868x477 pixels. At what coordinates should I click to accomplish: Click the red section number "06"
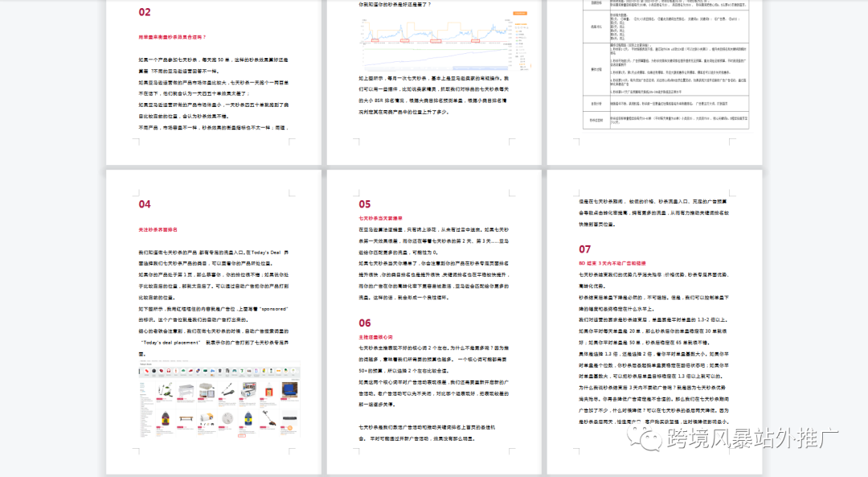click(x=365, y=323)
